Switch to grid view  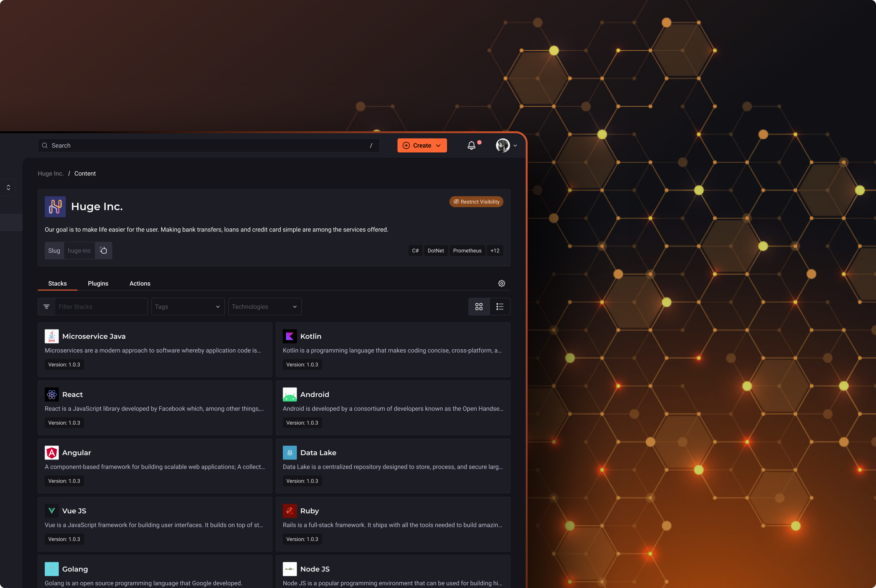coord(479,307)
